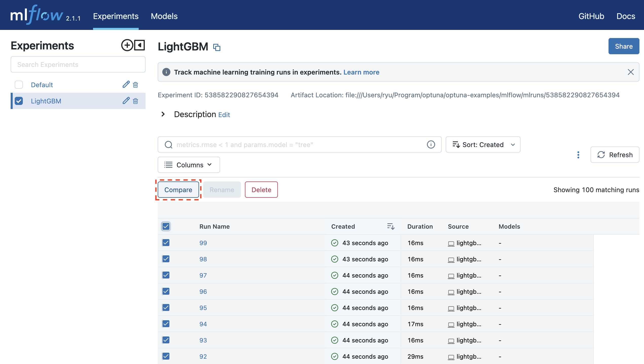This screenshot has width=644, height=364.
Task: Open run 94 link
Action: 203,324
